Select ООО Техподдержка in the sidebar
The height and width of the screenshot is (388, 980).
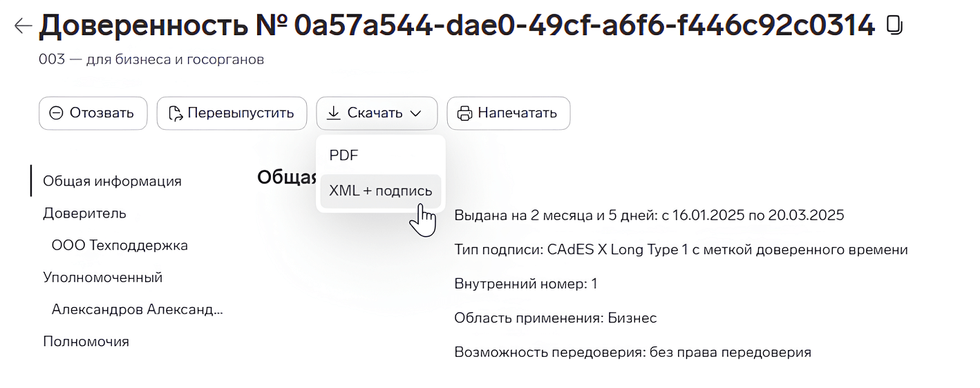click(x=120, y=245)
